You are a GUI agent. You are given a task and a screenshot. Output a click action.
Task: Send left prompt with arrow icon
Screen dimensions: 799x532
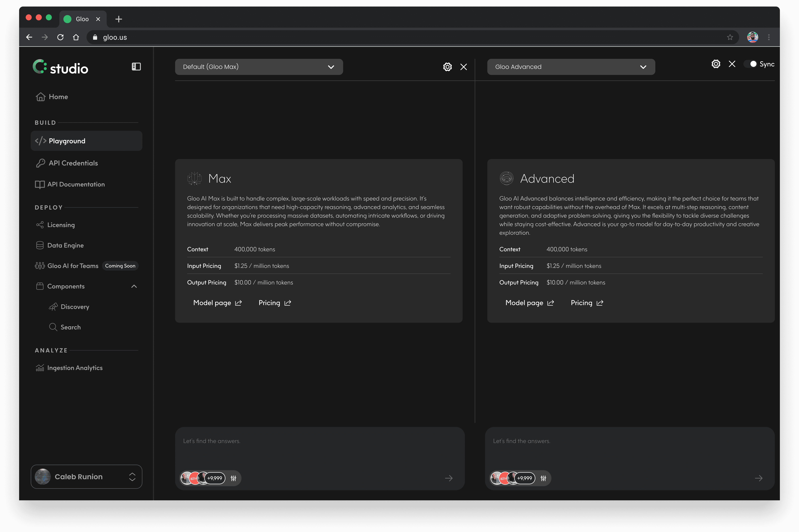(449, 478)
